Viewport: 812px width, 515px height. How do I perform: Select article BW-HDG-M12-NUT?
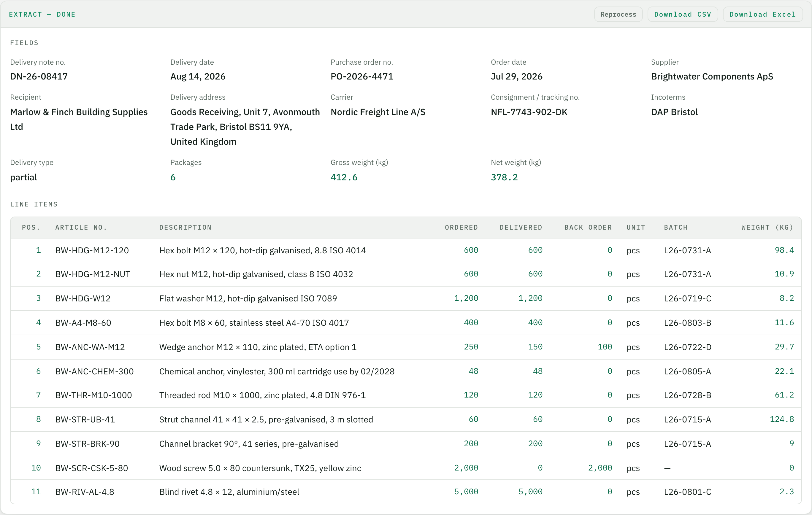93,274
